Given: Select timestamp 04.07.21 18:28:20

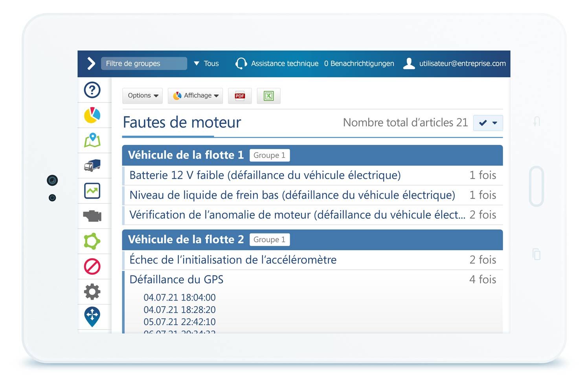Looking at the screenshot, I should pos(180,310).
